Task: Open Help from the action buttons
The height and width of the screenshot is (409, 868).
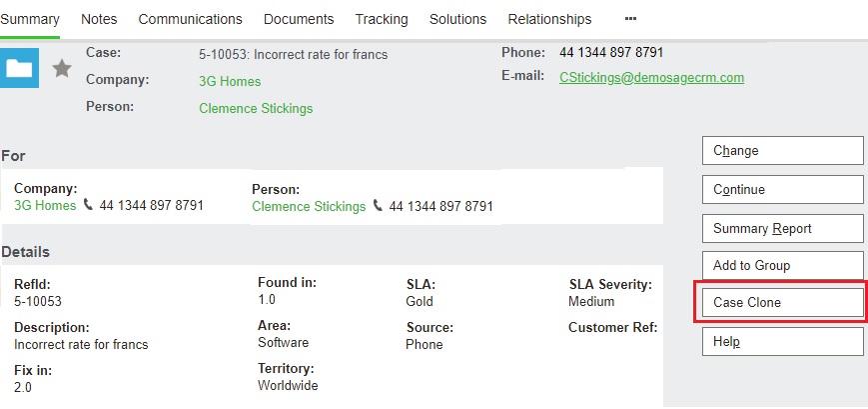Action: 783,341
